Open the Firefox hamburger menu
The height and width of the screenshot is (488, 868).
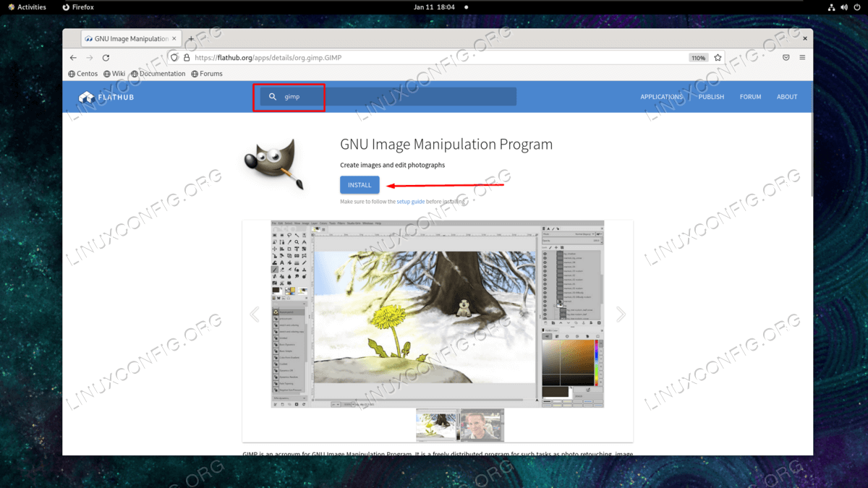[802, 58]
